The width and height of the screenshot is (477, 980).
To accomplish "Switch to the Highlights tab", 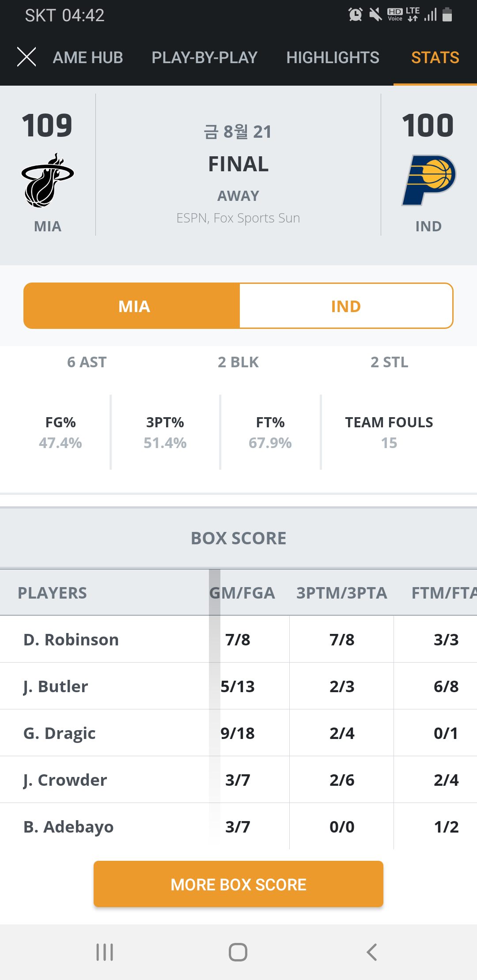I will [x=333, y=58].
